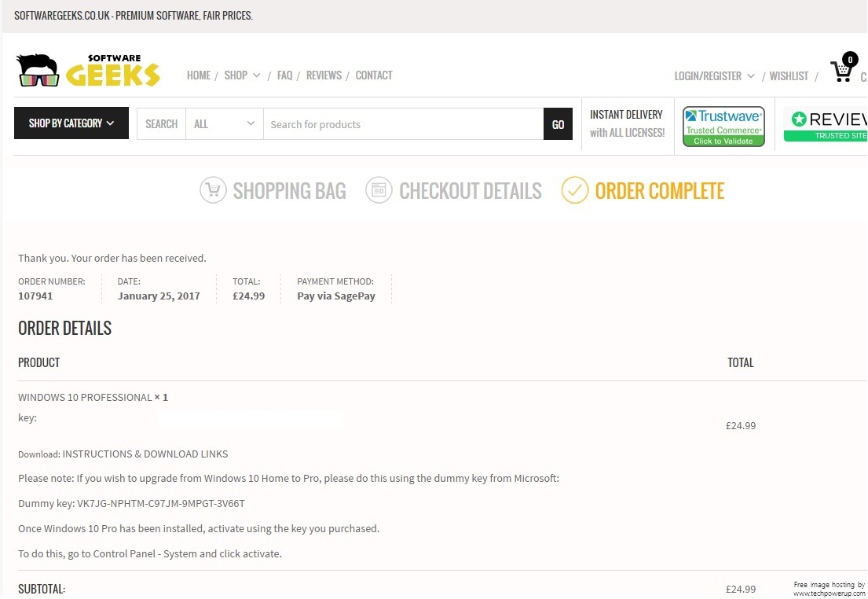This screenshot has width=868, height=599.
Task: Click order number 107941
Action: 35,296
